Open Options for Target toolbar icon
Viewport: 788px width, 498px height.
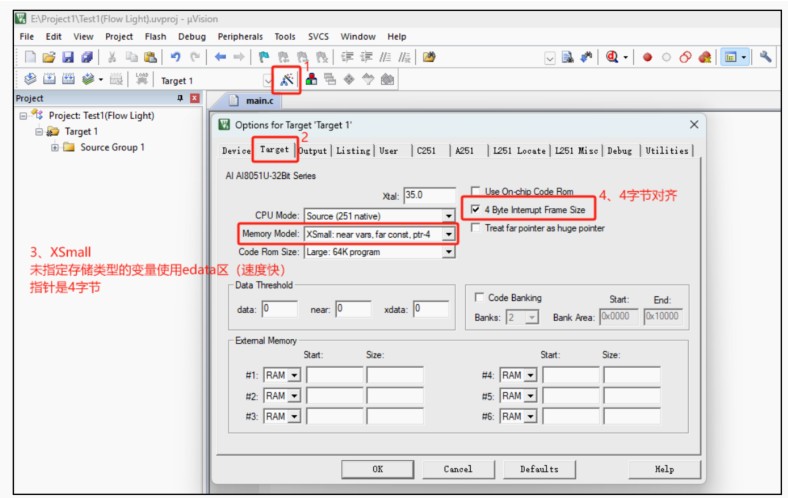[287, 79]
